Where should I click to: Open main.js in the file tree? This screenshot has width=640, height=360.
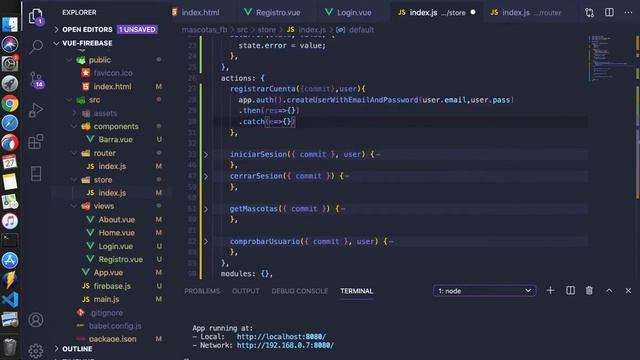106,299
